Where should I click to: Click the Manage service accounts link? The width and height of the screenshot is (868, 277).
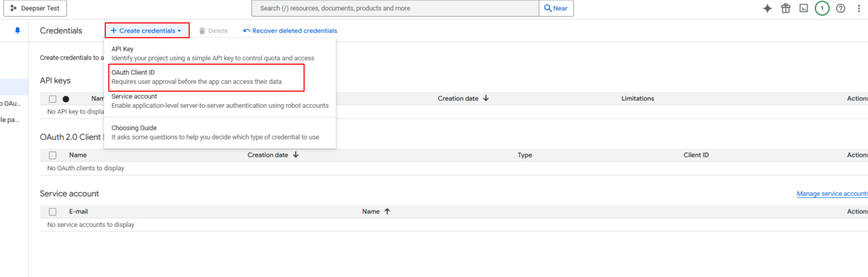tap(832, 193)
